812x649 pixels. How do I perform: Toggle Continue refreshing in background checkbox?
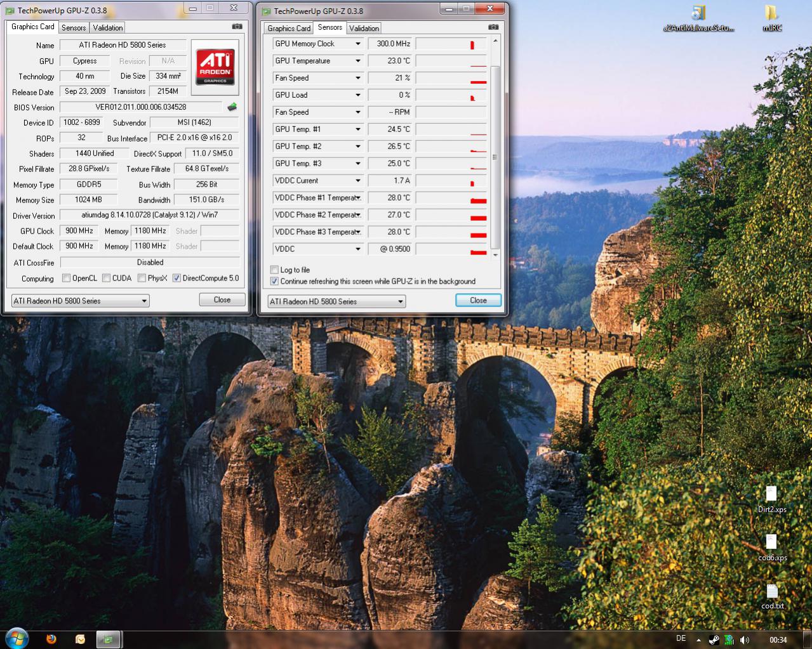click(274, 281)
